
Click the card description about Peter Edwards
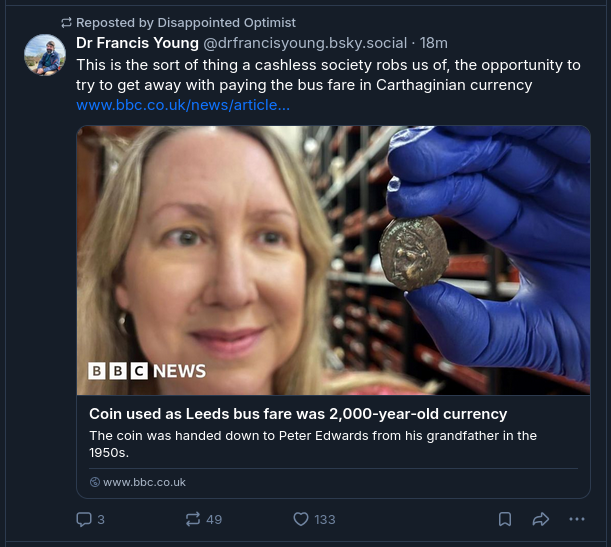pos(313,444)
